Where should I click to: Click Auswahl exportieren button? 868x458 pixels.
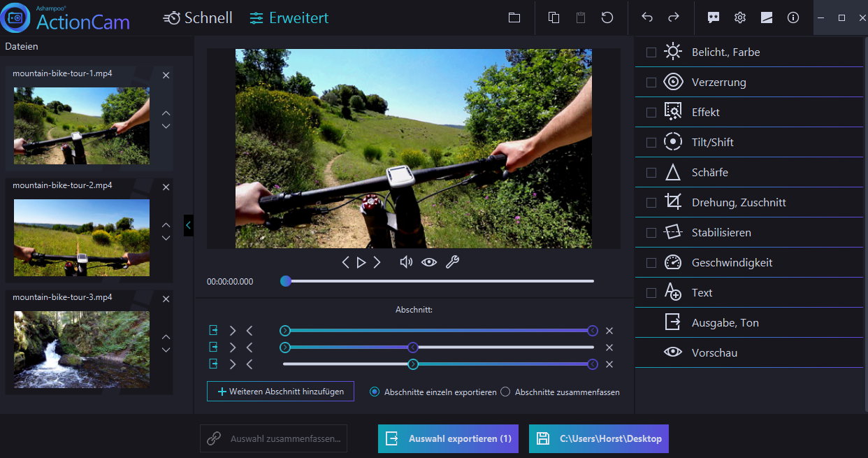(448, 438)
